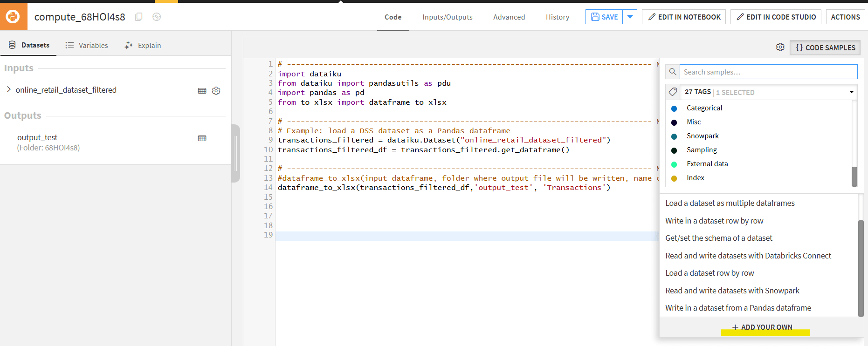Click the table icon for online_retail_dataset_filtered
This screenshot has width=868, height=346.
pyautogui.click(x=202, y=91)
